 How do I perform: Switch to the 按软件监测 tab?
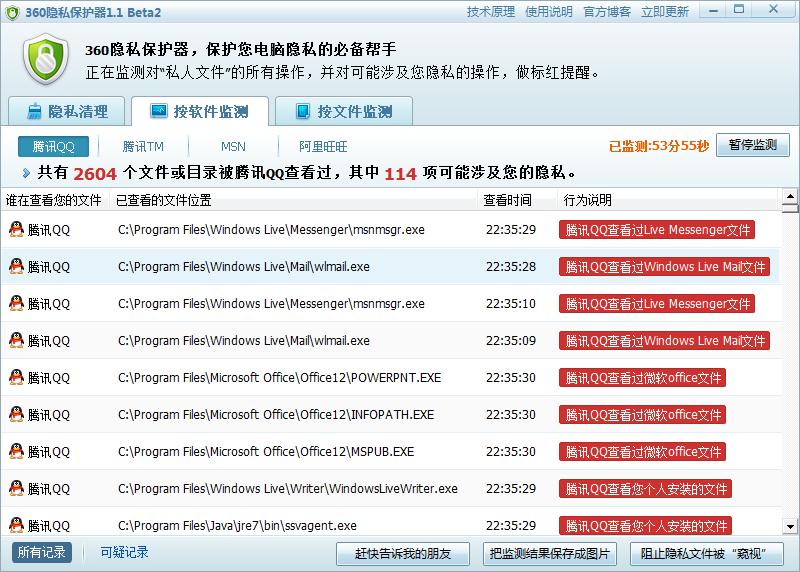[x=199, y=111]
